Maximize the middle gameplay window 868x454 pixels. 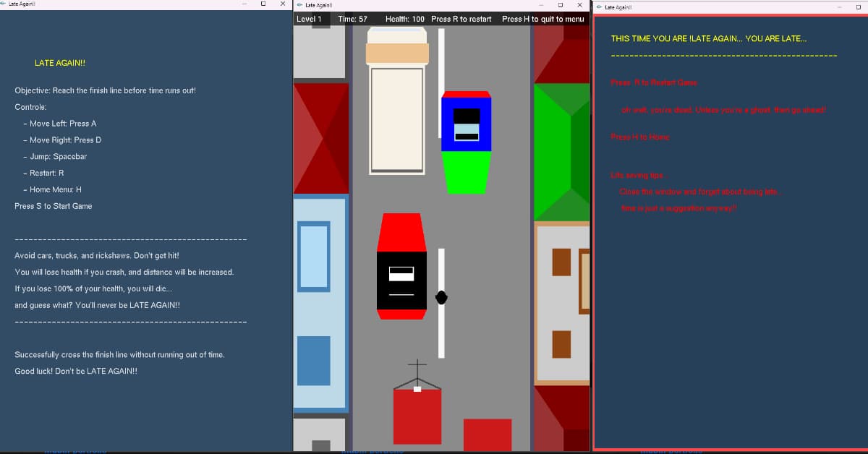tap(561, 5)
